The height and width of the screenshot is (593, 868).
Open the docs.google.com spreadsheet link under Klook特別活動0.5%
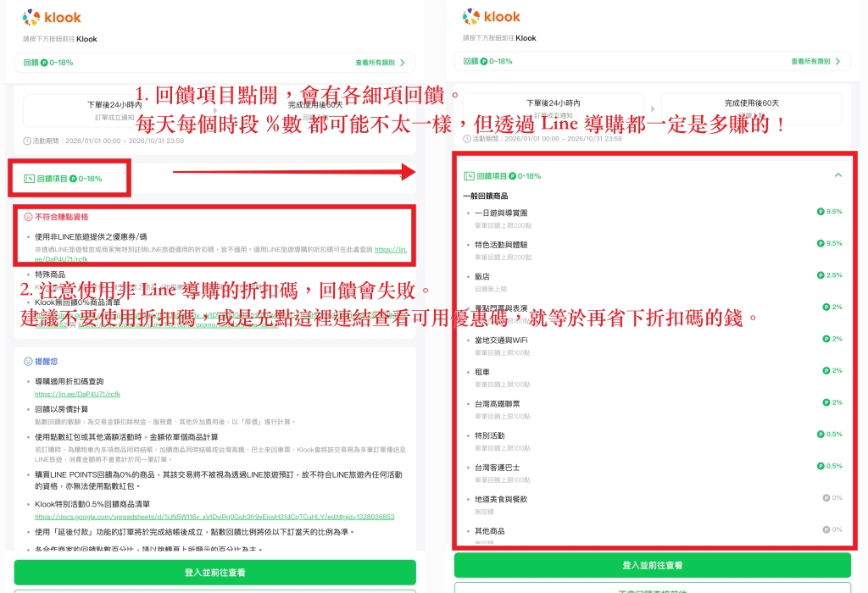(x=214, y=517)
